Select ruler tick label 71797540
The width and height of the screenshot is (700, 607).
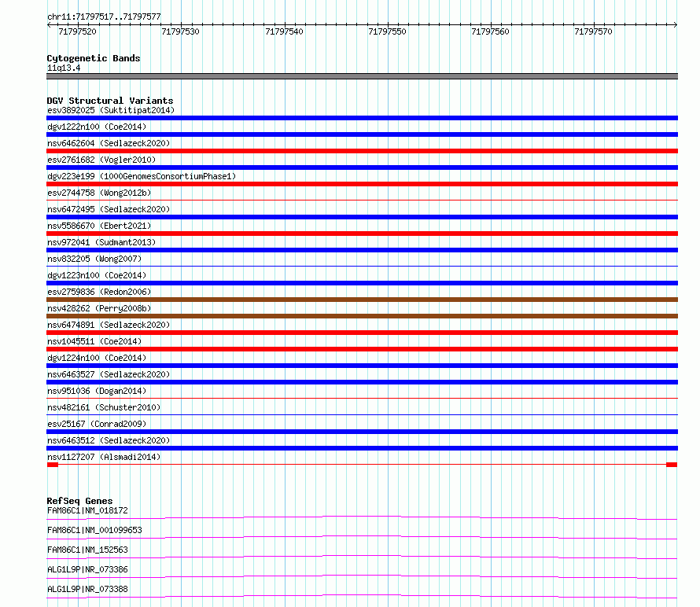click(x=284, y=31)
